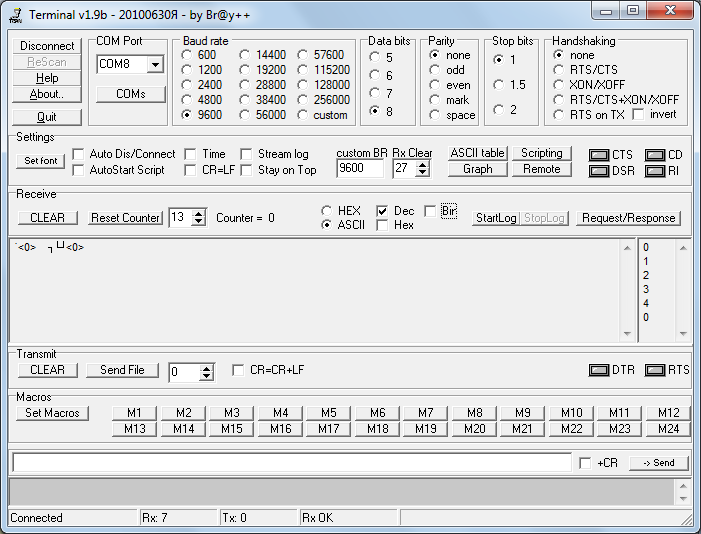
Task: Enable the CR=LF checkbox
Action: point(191,170)
